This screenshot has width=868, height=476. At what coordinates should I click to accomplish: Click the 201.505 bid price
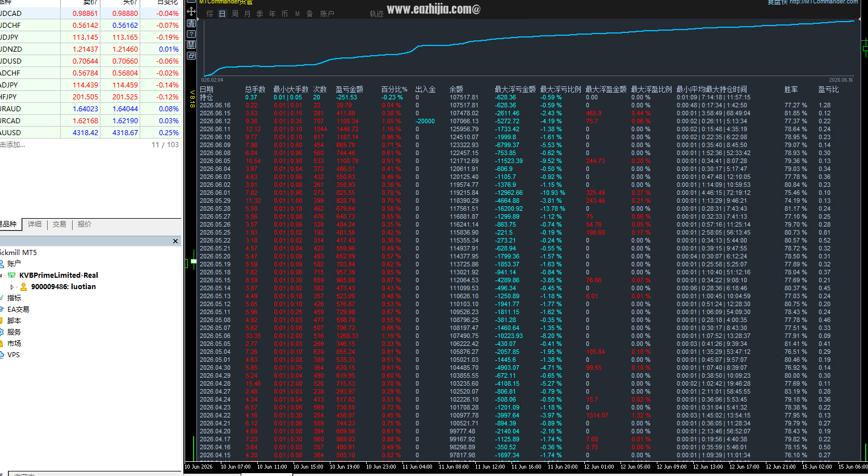tap(85, 97)
